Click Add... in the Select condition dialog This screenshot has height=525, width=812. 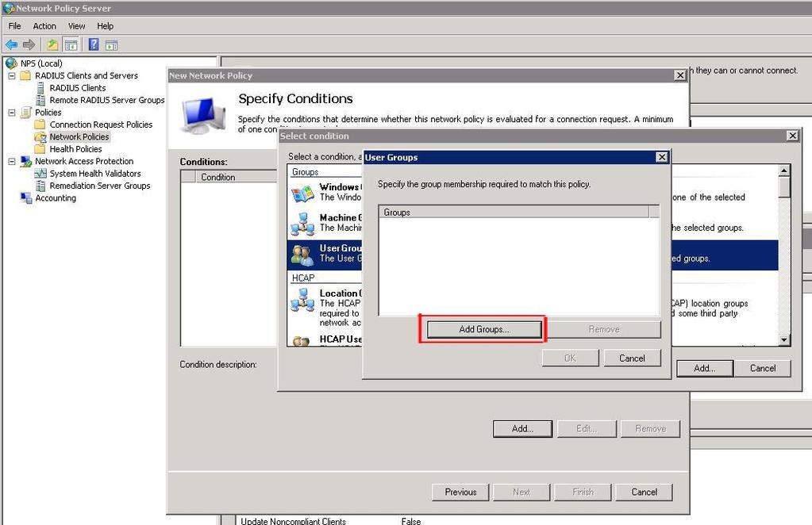[705, 368]
